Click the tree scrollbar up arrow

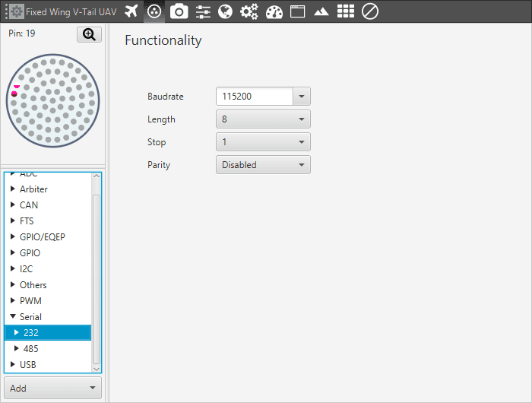(97, 176)
